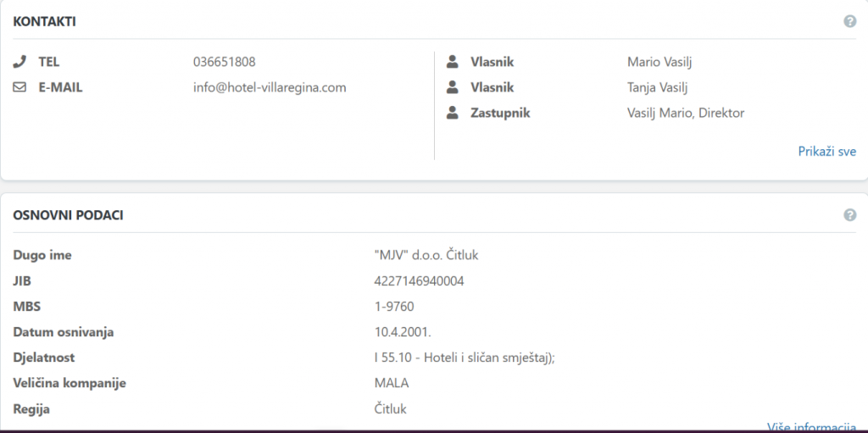Viewport: 868px width, 433px height.
Task: Click the JIB number 4227146940004
Action: click(419, 281)
